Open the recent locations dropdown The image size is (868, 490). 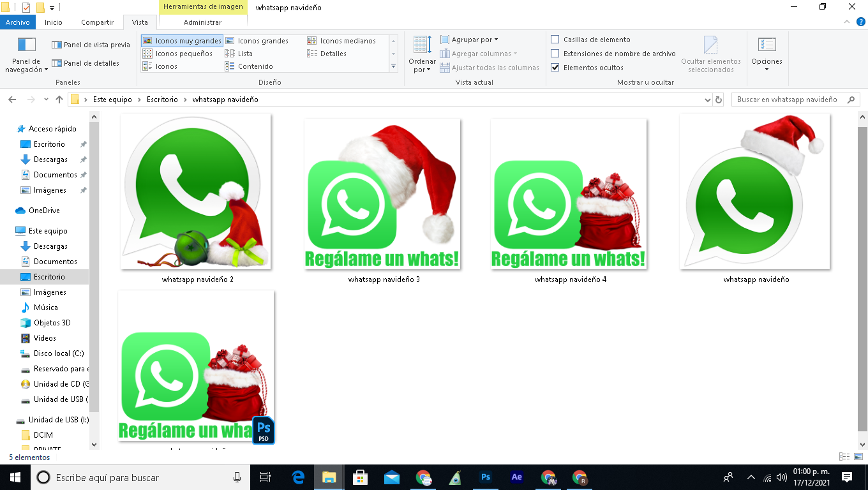coord(46,100)
